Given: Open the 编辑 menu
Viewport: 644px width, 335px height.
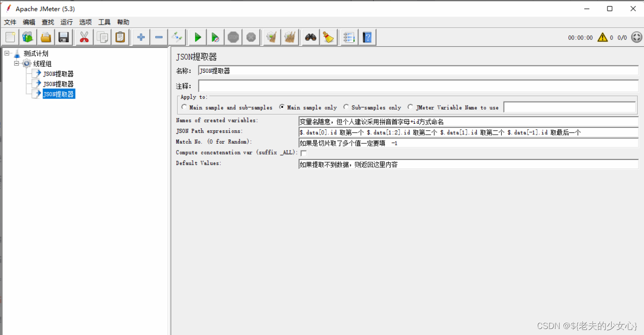Looking at the screenshot, I should click(x=29, y=22).
